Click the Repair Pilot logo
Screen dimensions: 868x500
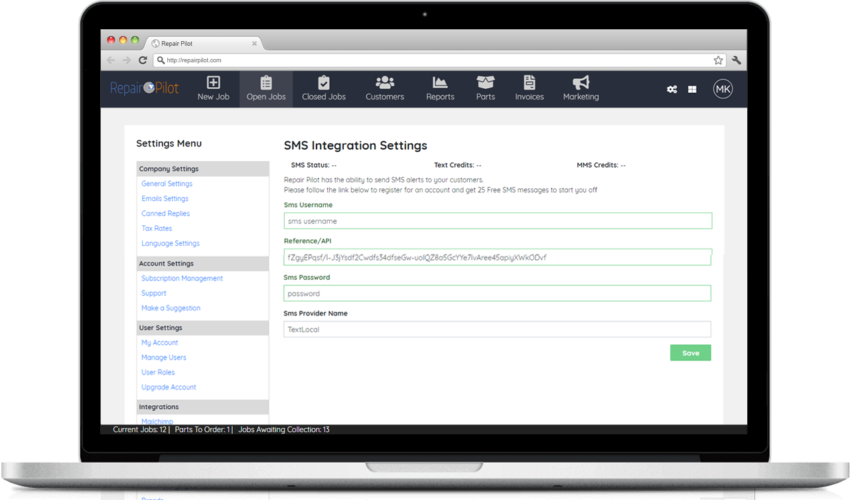point(144,88)
